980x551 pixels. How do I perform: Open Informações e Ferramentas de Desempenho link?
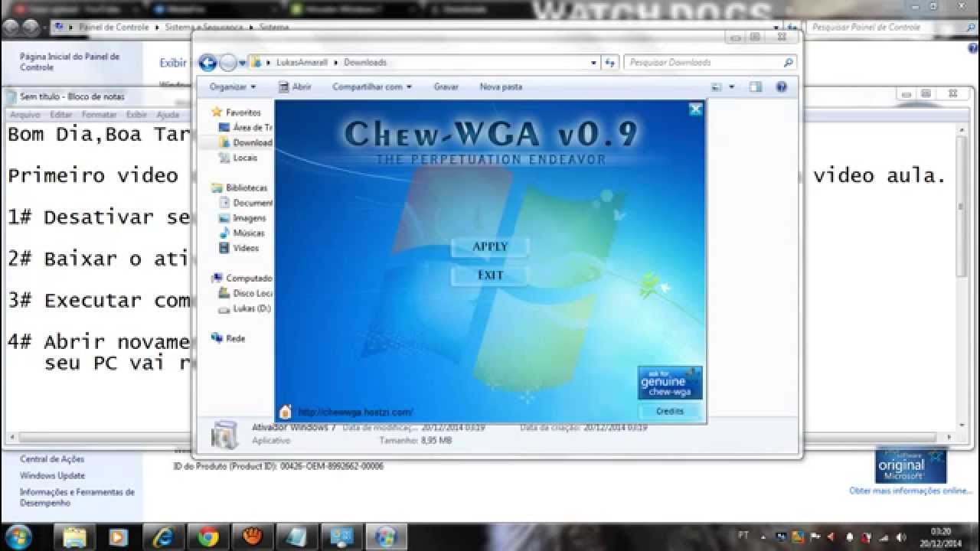[x=77, y=497]
